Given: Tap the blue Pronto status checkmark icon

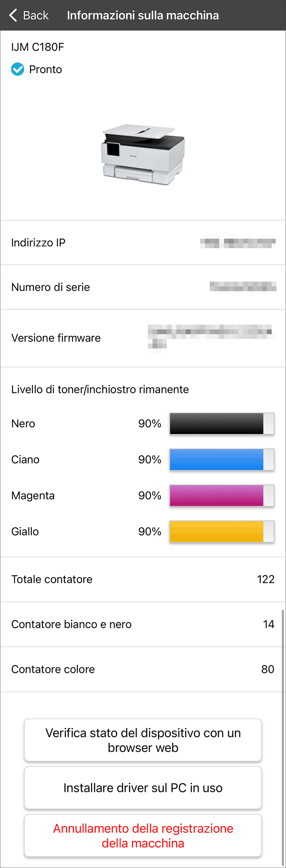Looking at the screenshot, I should (x=17, y=69).
